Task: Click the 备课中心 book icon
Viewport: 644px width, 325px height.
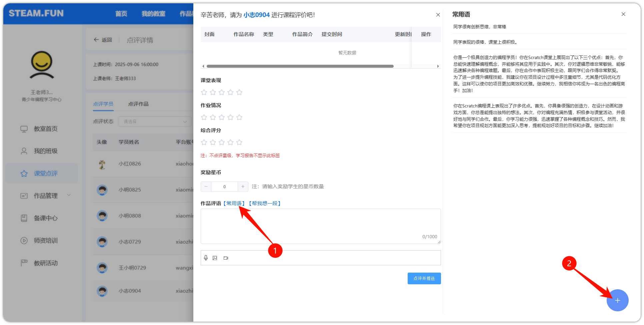Action: point(24,218)
